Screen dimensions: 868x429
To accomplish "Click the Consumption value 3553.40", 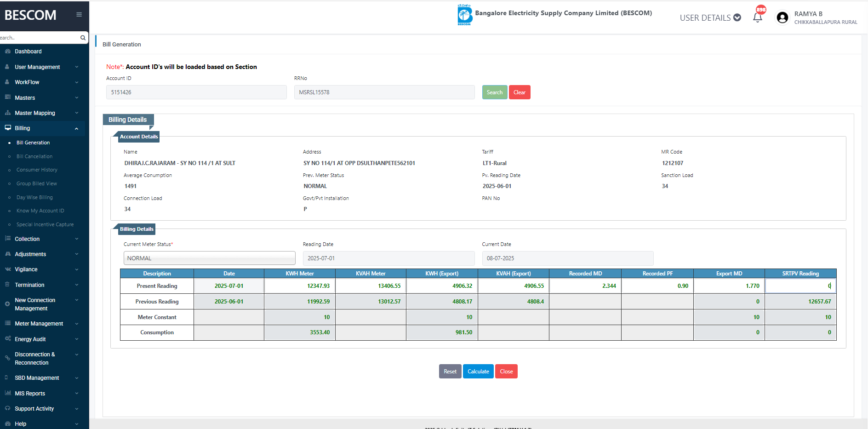I will coord(320,332).
